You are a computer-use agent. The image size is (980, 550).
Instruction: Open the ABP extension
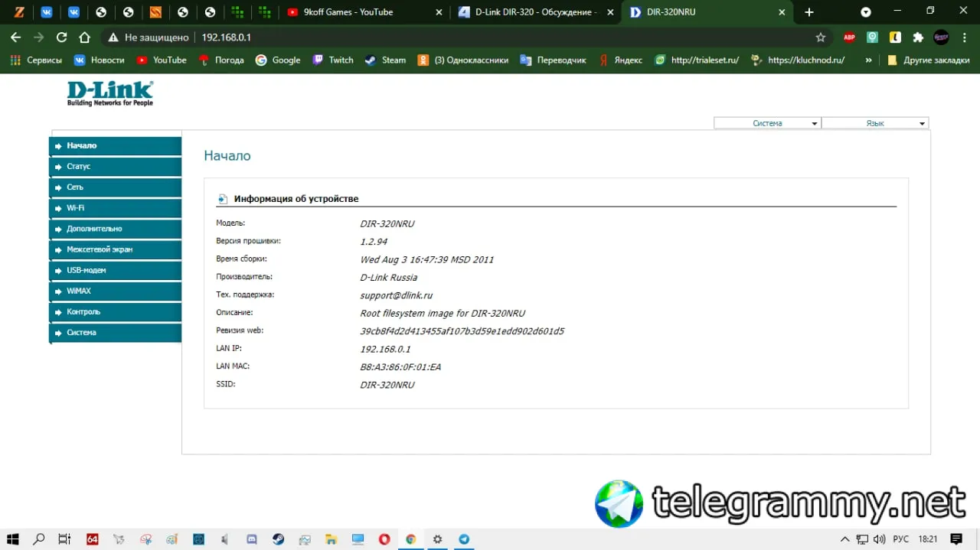click(x=849, y=37)
